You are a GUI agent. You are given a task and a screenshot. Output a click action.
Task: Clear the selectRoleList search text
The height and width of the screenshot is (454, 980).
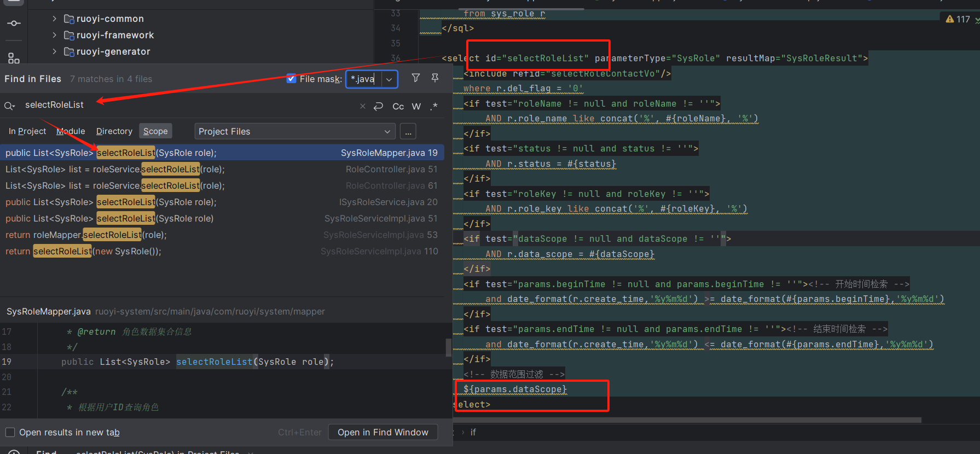coord(362,106)
